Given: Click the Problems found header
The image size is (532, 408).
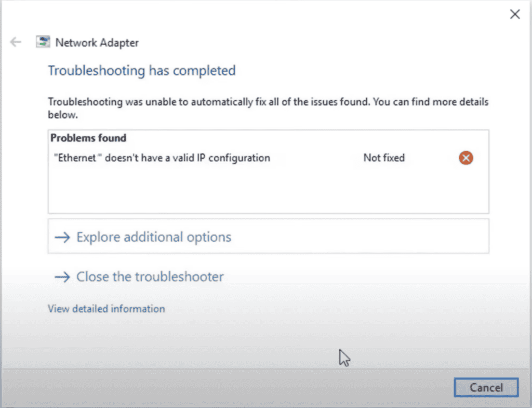Looking at the screenshot, I should pyautogui.click(x=88, y=138).
